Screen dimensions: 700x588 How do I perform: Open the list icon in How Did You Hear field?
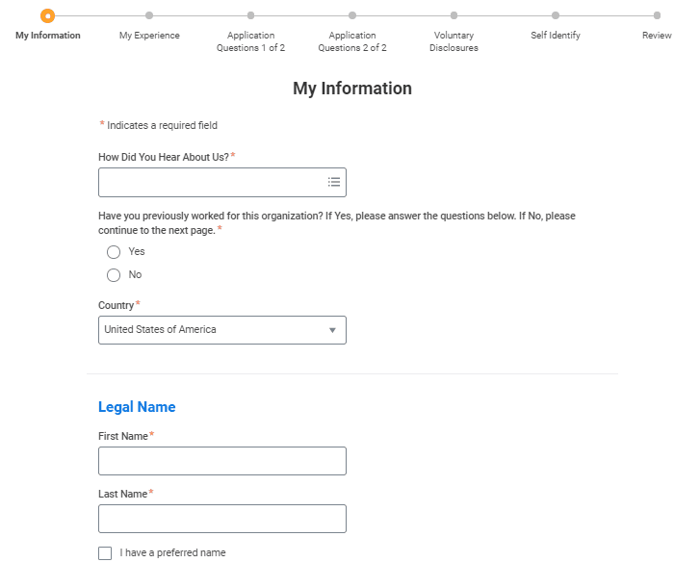[334, 182]
